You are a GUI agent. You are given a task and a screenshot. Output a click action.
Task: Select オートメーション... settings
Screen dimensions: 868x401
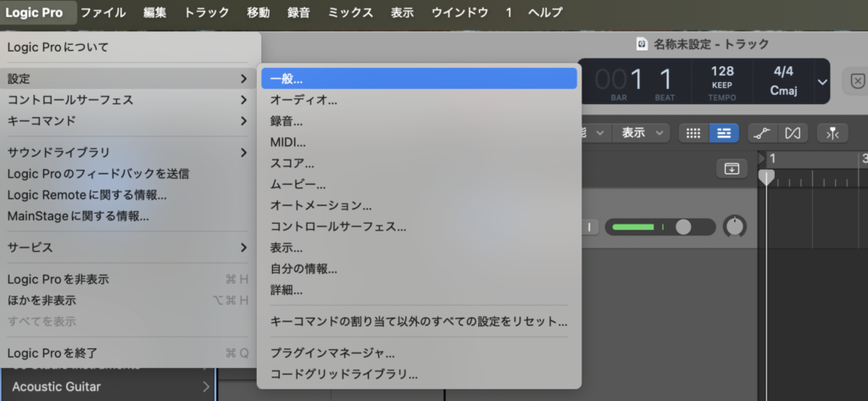(419, 205)
